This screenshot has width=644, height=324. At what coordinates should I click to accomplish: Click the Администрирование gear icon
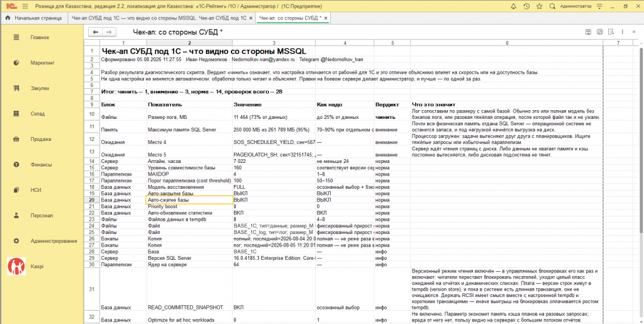pos(16,241)
